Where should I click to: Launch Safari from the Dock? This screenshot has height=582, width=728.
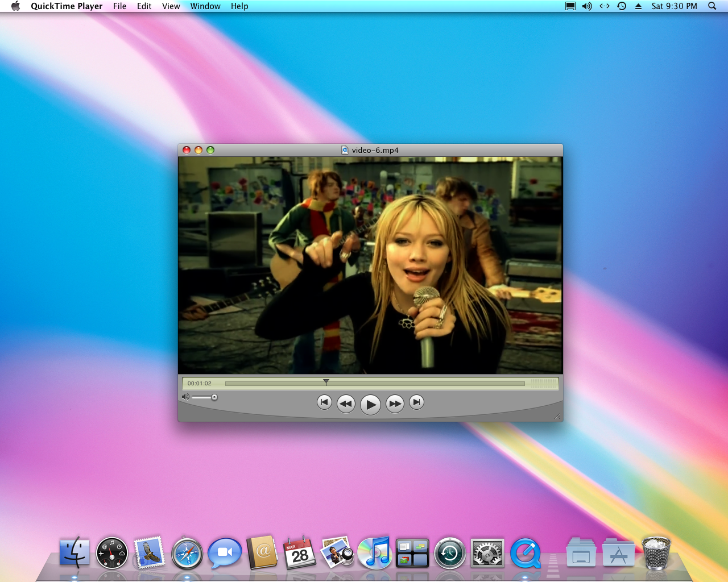(187, 553)
